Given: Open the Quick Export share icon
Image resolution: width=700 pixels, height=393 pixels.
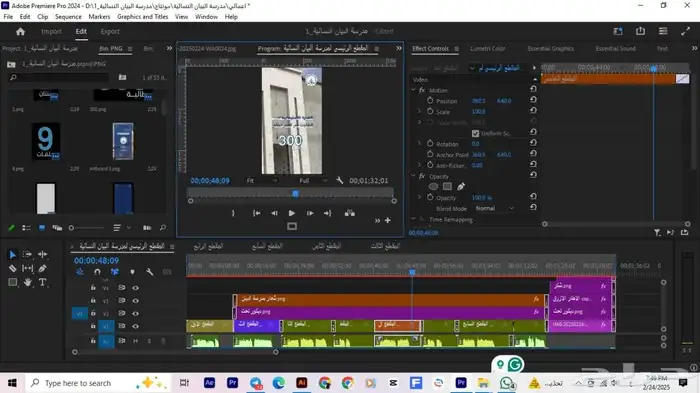Looking at the screenshot, I should (641, 31).
